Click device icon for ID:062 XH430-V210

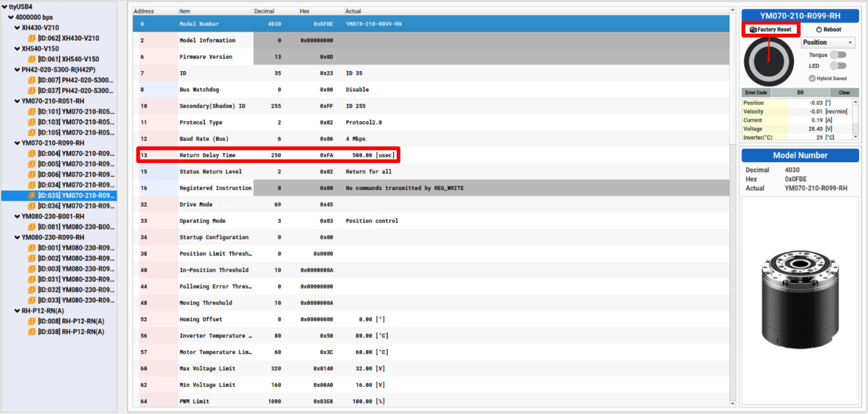point(32,38)
